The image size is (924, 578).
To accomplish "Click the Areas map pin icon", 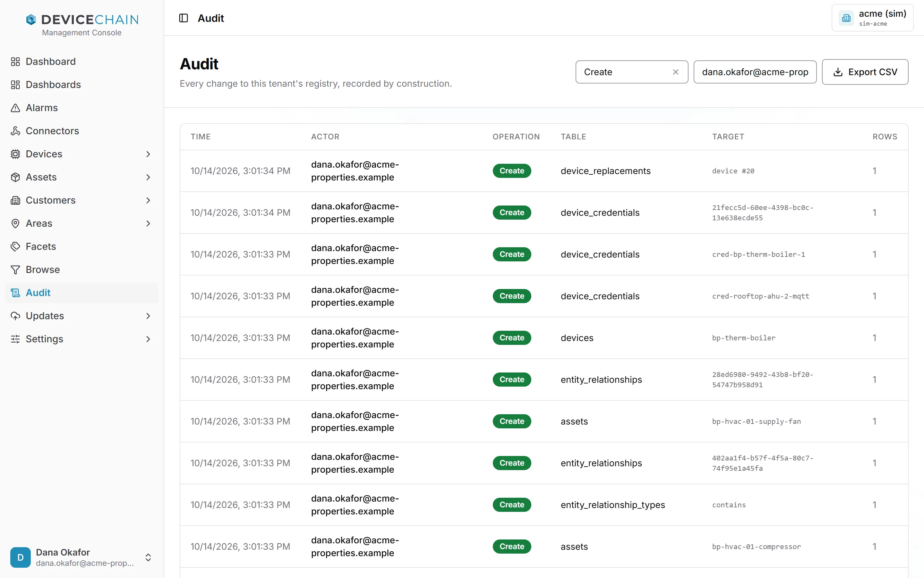I will pyautogui.click(x=15, y=223).
